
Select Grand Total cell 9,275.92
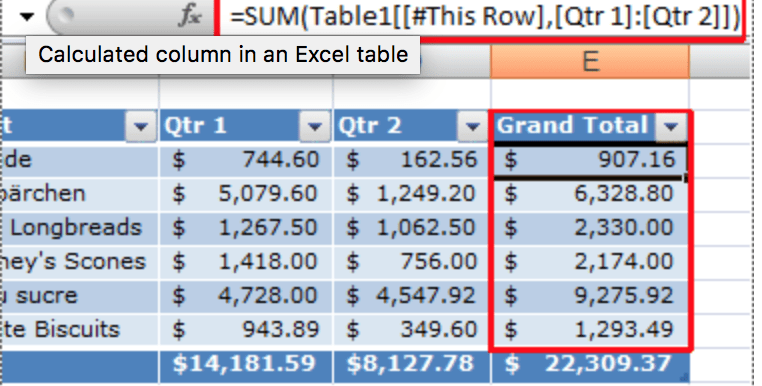tap(590, 296)
